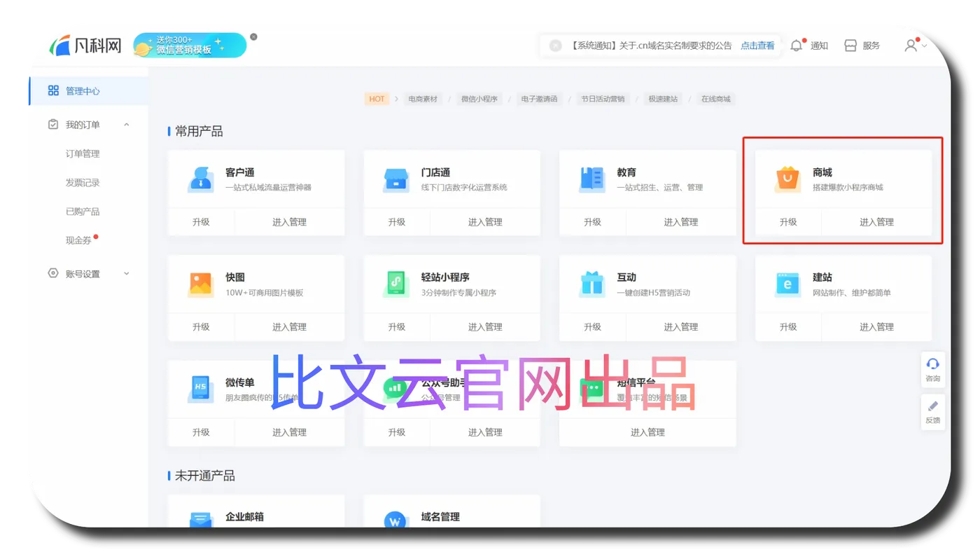
Task: Click the 商城 shopping bag icon
Action: [787, 179]
